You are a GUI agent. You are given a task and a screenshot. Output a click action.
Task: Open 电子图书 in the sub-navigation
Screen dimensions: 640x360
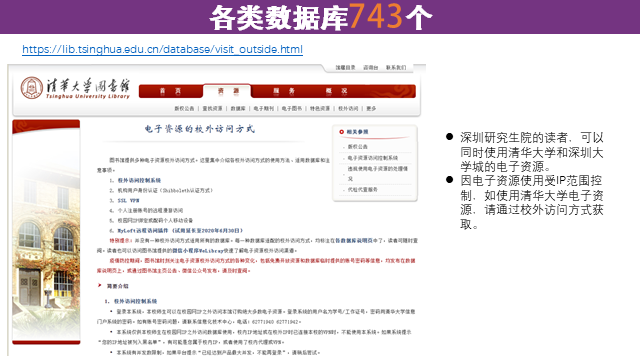[292, 109]
